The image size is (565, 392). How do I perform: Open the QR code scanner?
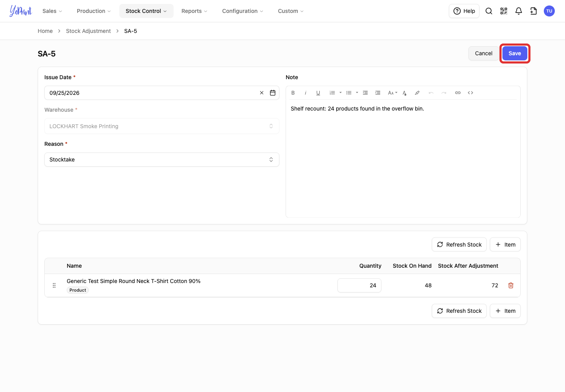coord(504,11)
